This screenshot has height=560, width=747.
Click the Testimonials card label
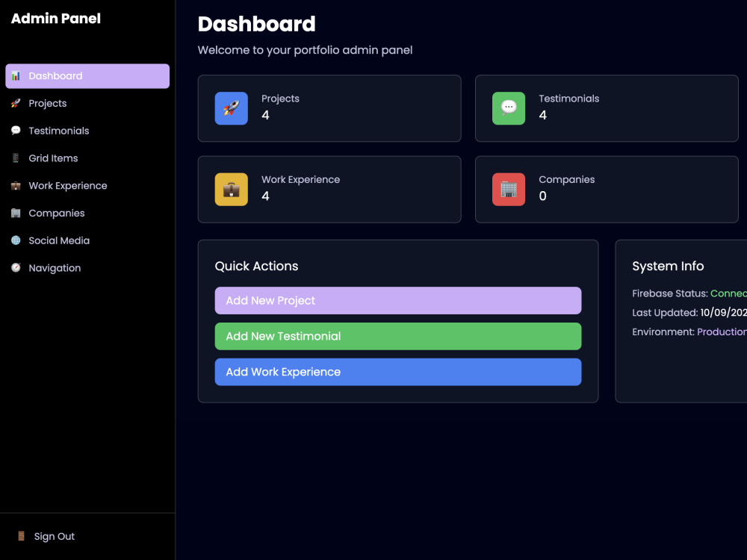(x=568, y=99)
